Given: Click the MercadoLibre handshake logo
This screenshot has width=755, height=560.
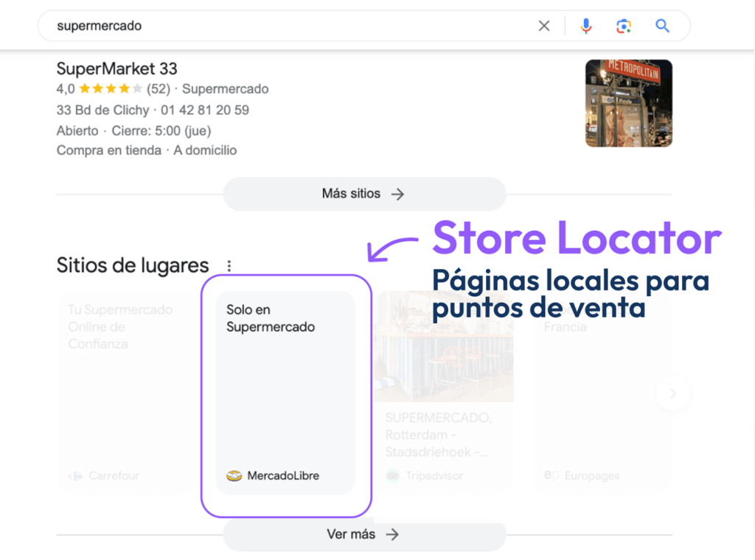Looking at the screenshot, I should [234, 476].
